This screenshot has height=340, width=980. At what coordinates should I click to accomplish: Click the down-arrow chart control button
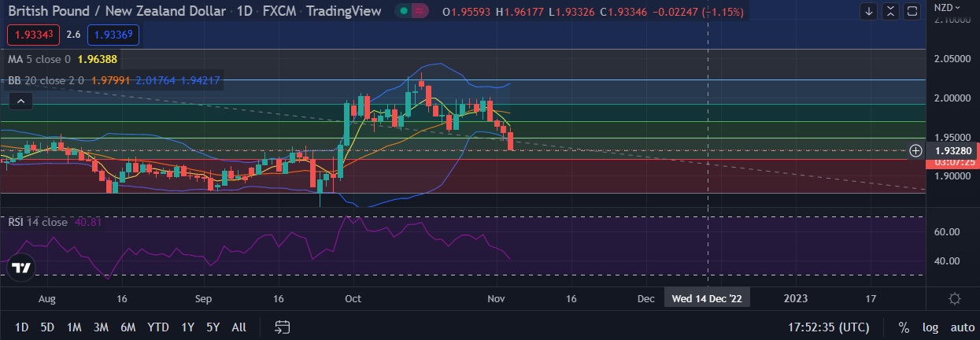870,11
